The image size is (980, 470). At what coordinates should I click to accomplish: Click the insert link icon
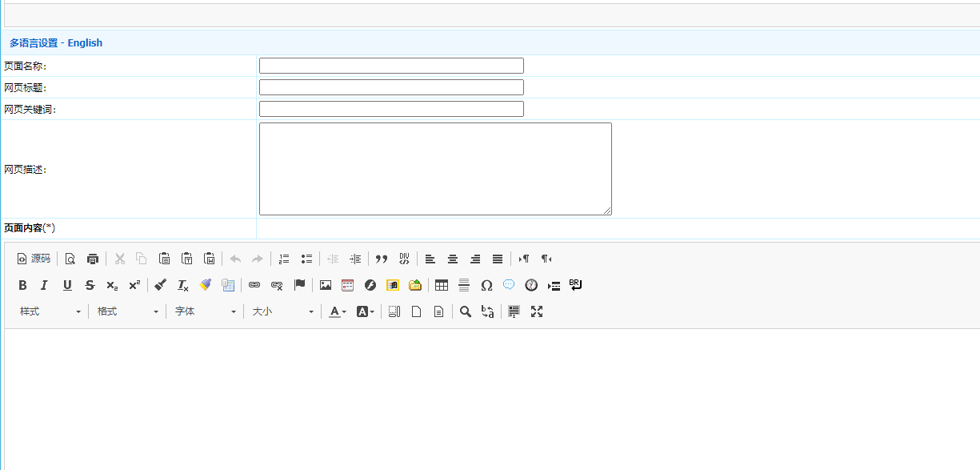point(254,285)
